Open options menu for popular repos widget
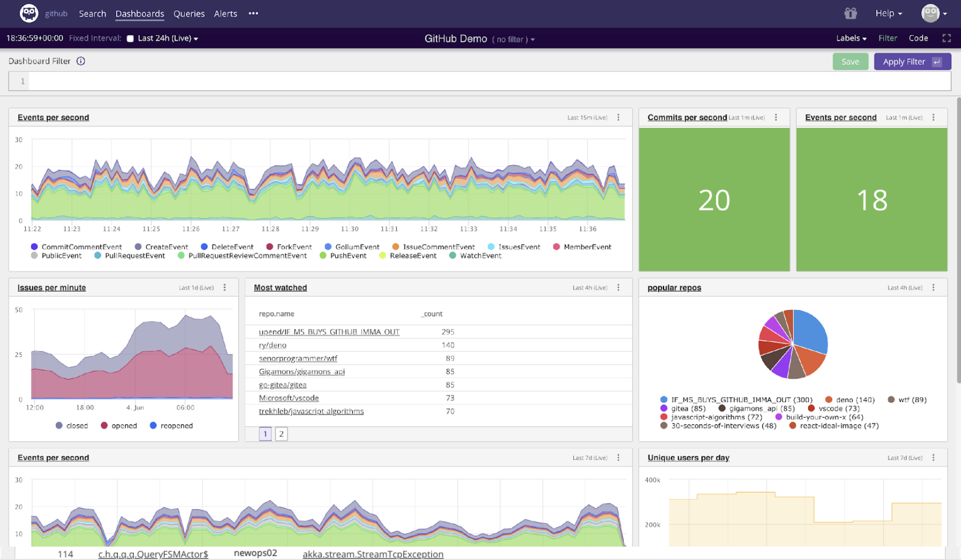Viewport: 961px width, 560px height. pyautogui.click(x=933, y=287)
